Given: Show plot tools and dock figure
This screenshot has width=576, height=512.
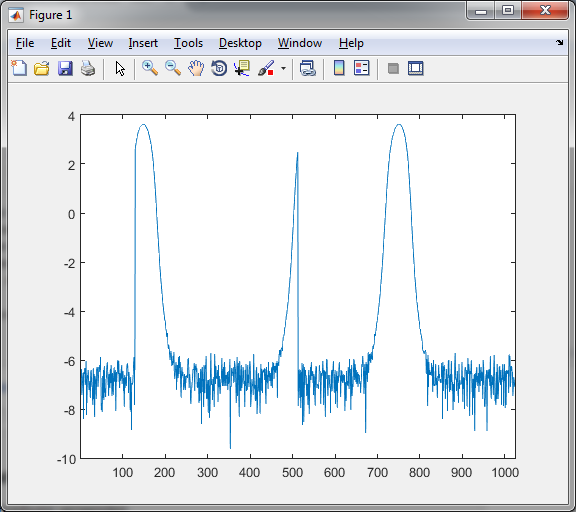Looking at the screenshot, I should 416,68.
